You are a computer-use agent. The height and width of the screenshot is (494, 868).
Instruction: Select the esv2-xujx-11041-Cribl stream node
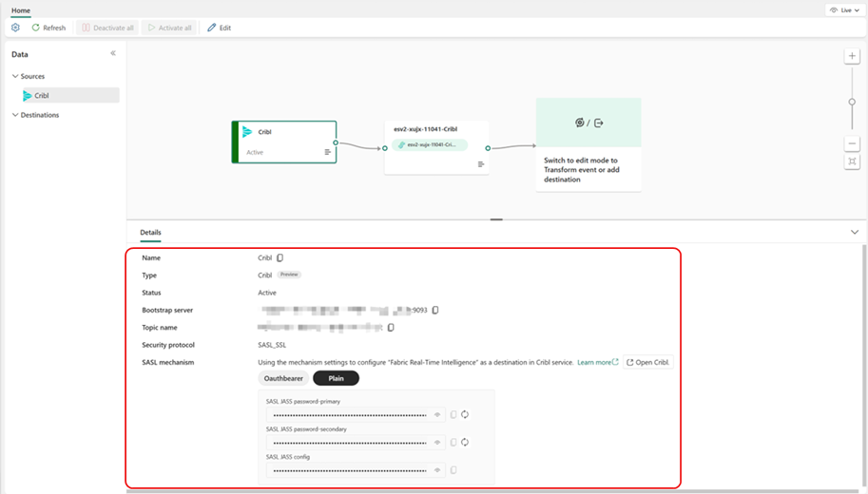point(436,147)
